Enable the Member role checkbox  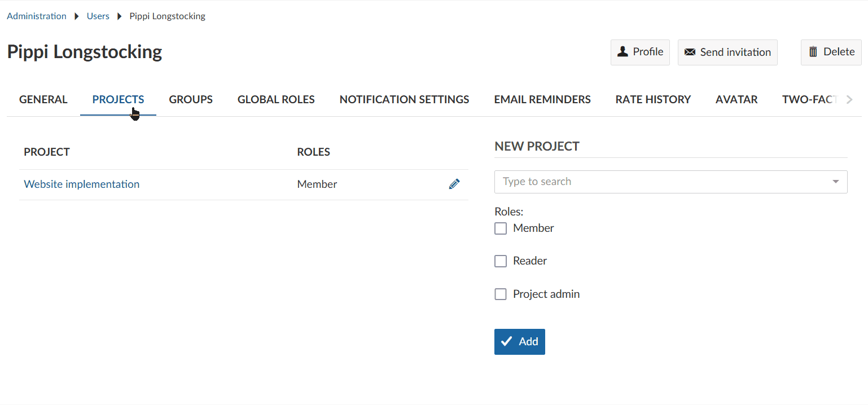[501, 228]
